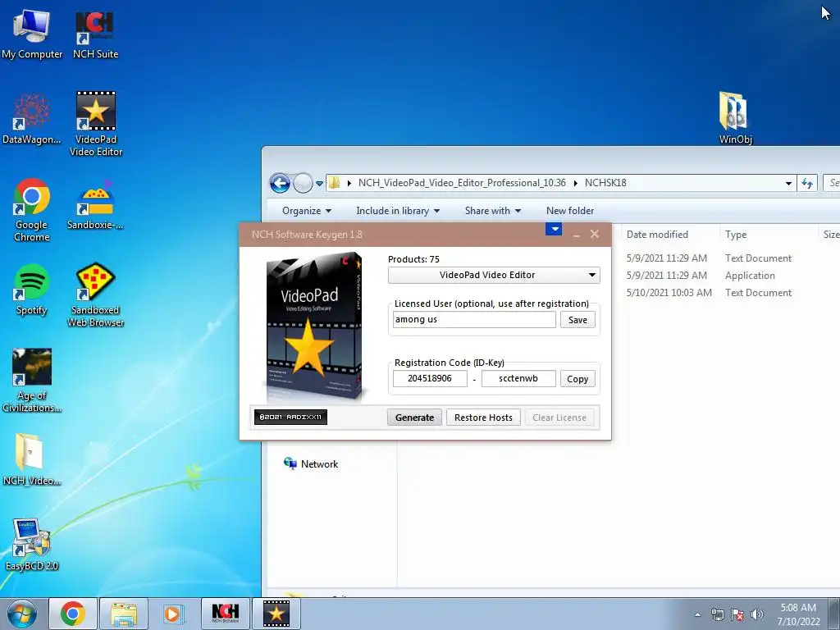Select VideoPad Video Editor desktop icon

(96, 125)
